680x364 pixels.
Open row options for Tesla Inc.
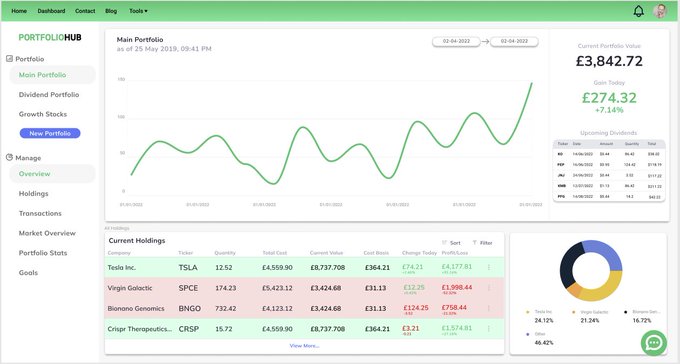pos(489,267)
